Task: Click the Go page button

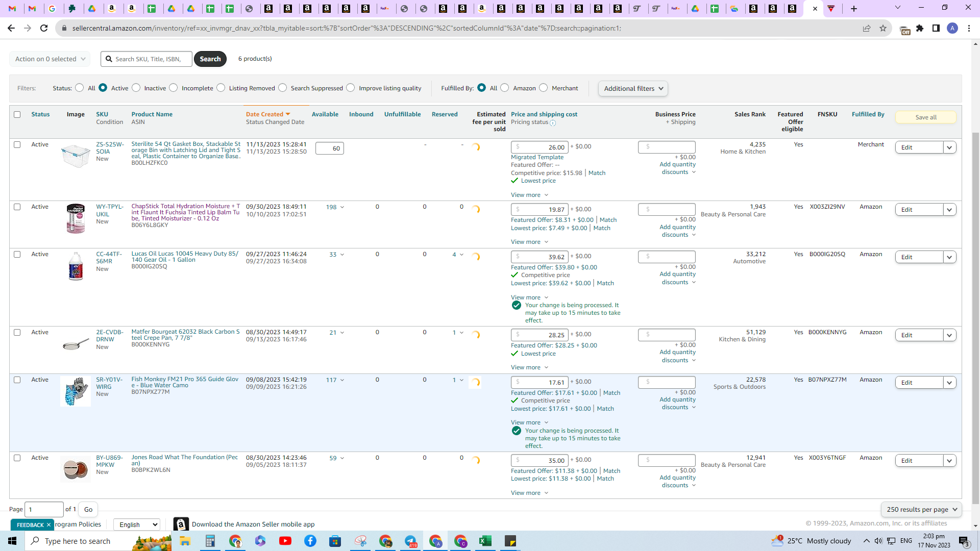Action: click(88, 509)
